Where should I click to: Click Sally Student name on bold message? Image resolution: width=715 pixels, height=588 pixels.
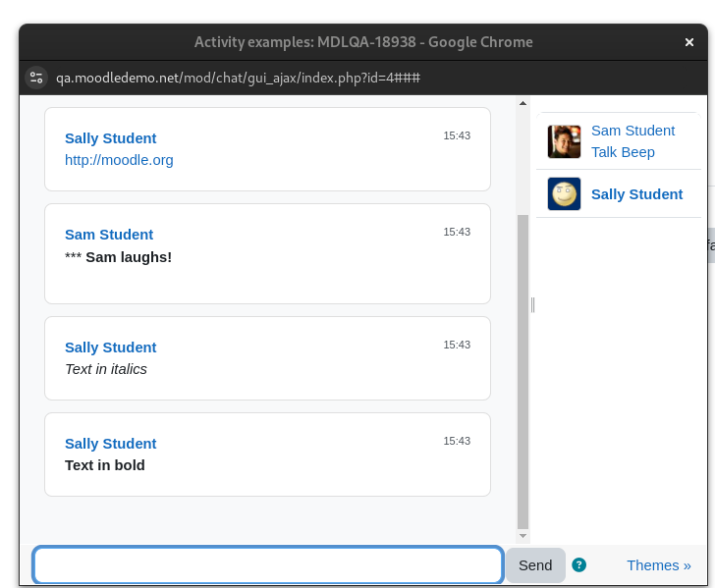110,444
